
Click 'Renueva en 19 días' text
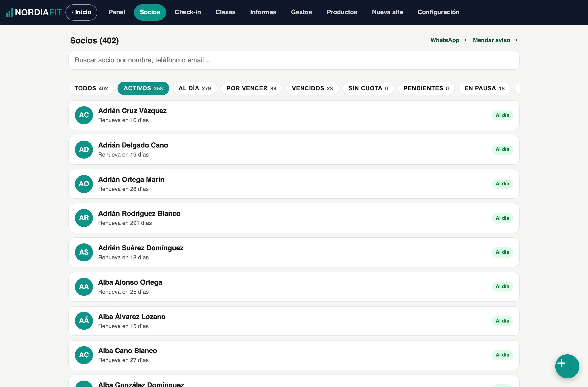click(x=124, y=155)
